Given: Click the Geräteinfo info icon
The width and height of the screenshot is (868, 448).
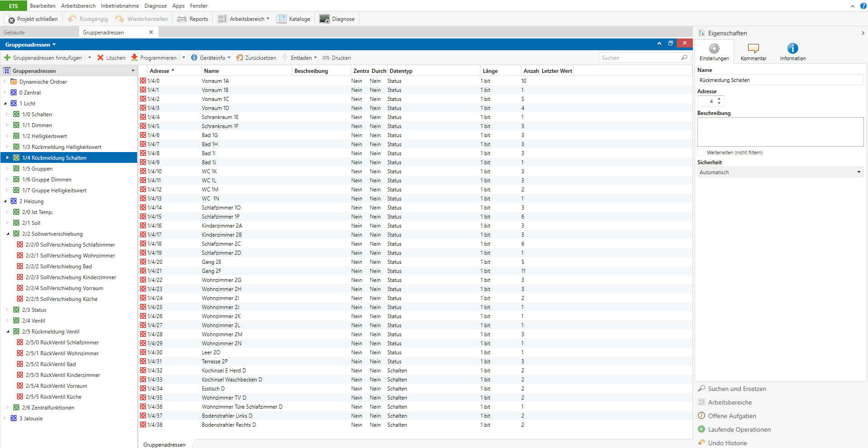Looking at the screenshot, I should coord(194,57).
